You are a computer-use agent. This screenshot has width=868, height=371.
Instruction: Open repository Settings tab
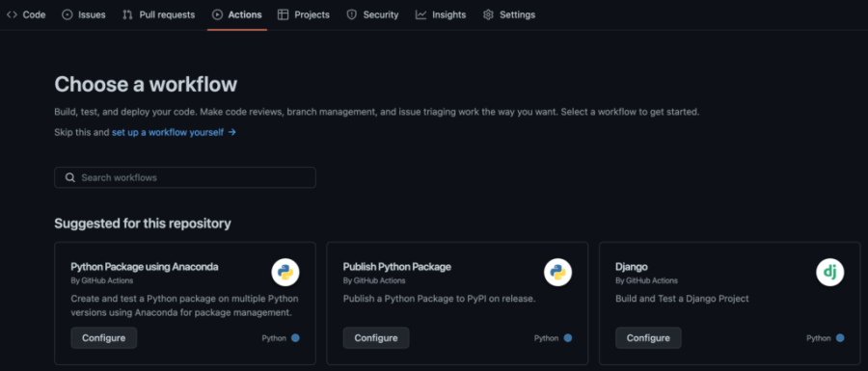point(508,14)
